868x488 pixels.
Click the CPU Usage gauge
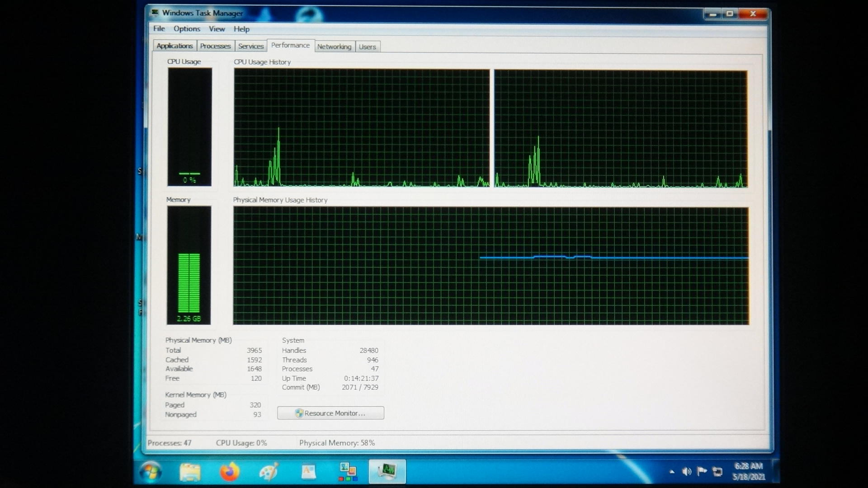pos(189,127)
